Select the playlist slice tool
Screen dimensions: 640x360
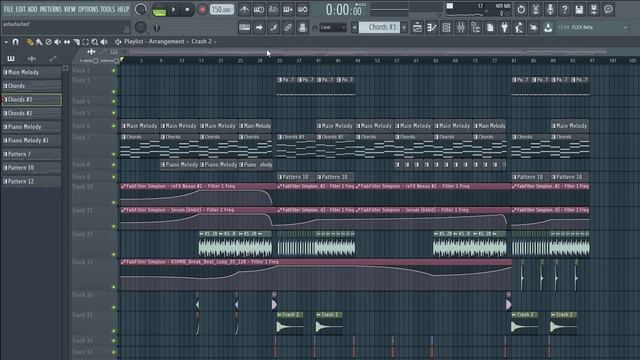coord(76,42)
